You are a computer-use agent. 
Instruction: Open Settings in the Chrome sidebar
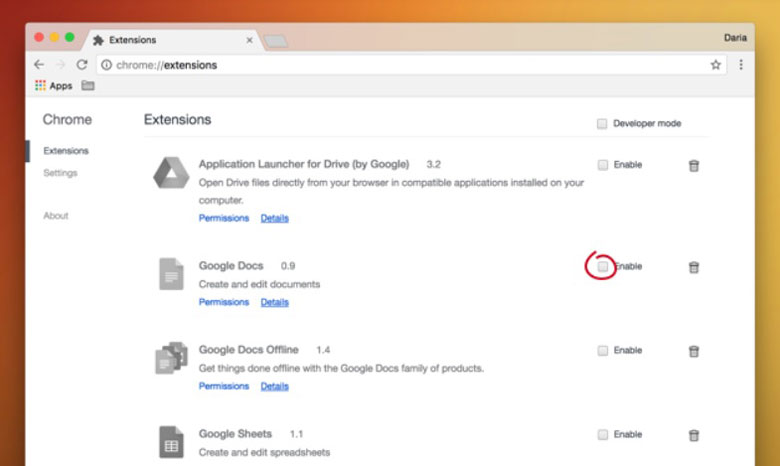point(60,173)
